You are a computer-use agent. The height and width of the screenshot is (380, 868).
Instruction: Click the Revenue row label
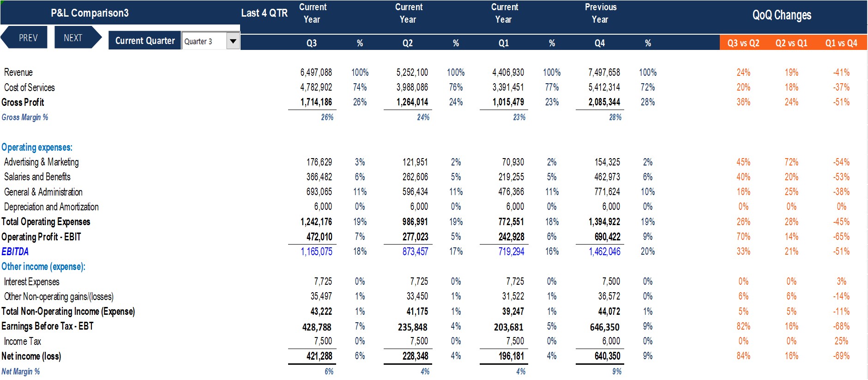pyautogui.click(x=18, y=72)
